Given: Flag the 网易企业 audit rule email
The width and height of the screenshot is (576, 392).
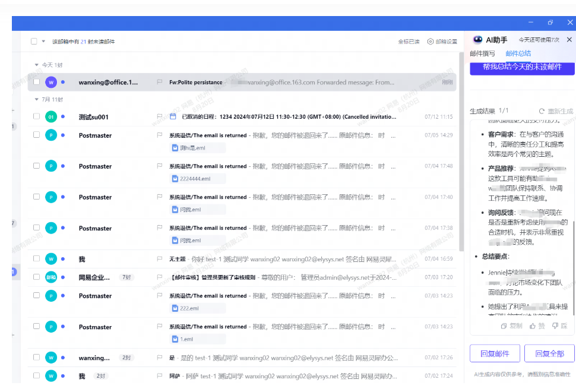Looking at the screenshot, I should pyautogui.click(x=159, y=277).
